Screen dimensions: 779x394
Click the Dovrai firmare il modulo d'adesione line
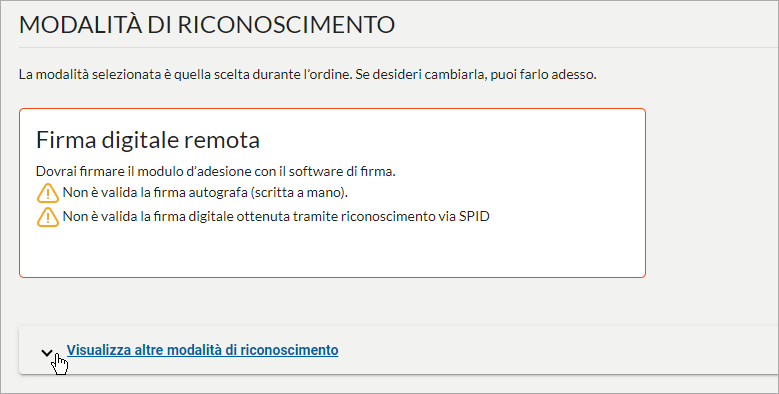click(216, 171)
